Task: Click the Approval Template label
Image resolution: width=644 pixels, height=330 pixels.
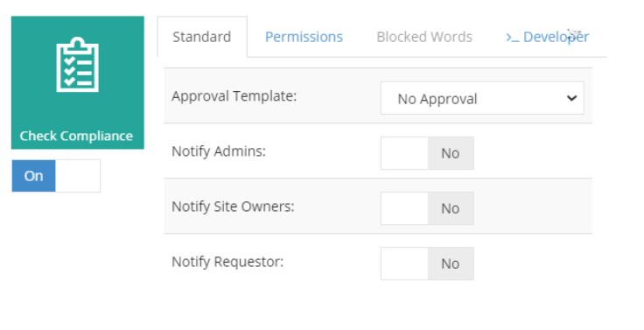Action: [x=234, y=96]
